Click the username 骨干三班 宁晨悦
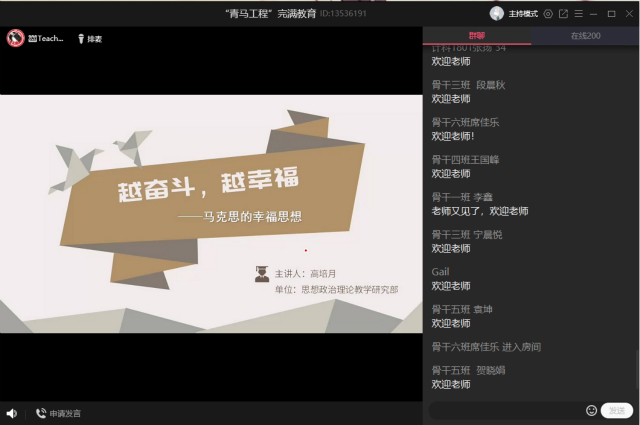Screen dimensions: 640x425 coord(467,235)
